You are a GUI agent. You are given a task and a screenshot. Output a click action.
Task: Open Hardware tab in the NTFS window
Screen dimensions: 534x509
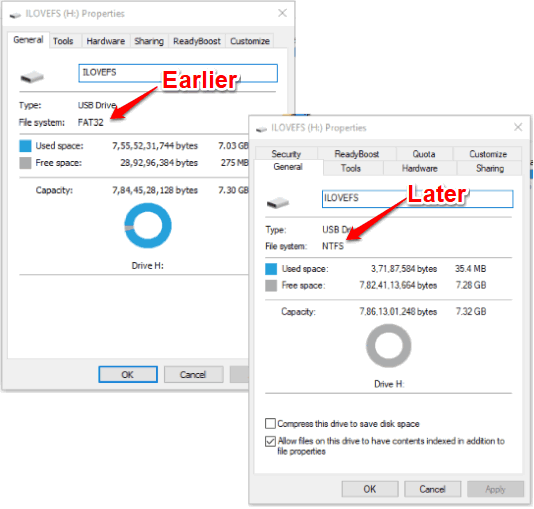(420, 168)
